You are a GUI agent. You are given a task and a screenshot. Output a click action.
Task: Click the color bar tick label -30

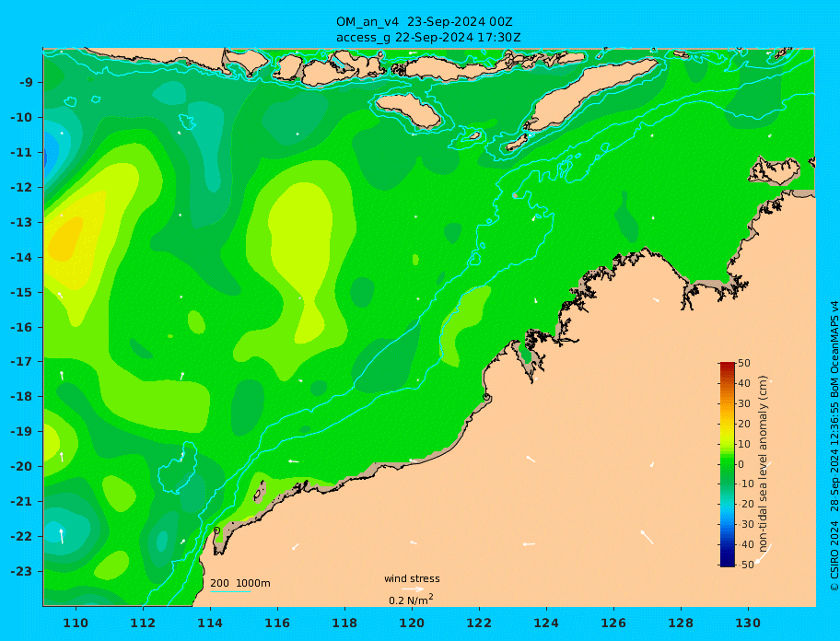745,524
